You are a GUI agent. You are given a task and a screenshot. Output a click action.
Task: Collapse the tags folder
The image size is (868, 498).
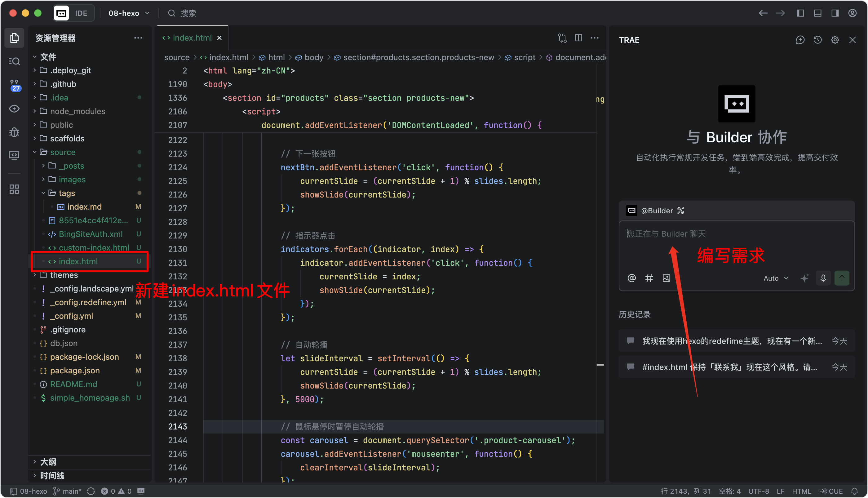tap(66, 193)
